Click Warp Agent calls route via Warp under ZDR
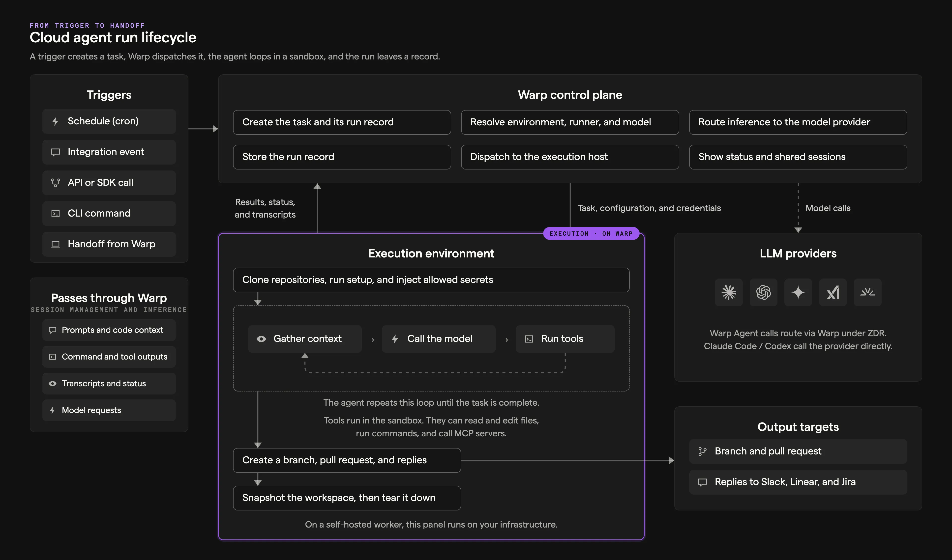 (x=798, y=334)
